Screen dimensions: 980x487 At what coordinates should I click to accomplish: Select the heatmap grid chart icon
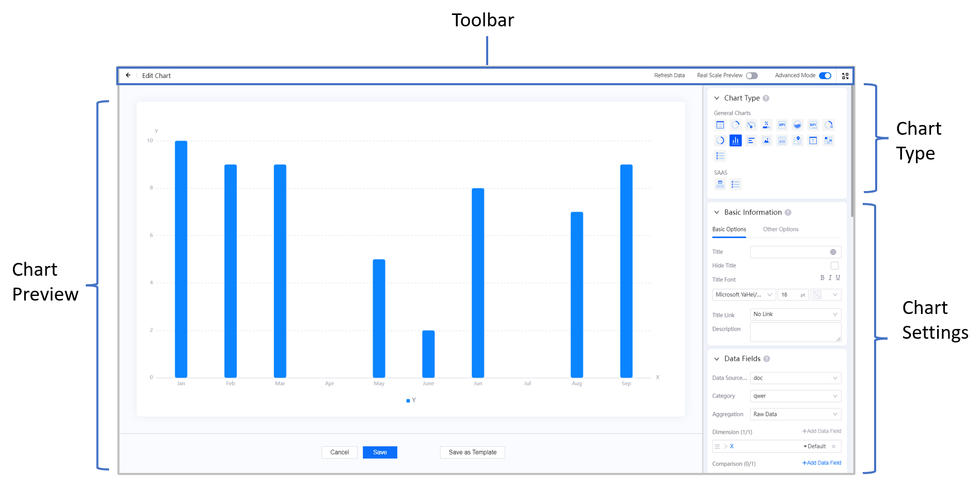point(828,140)
